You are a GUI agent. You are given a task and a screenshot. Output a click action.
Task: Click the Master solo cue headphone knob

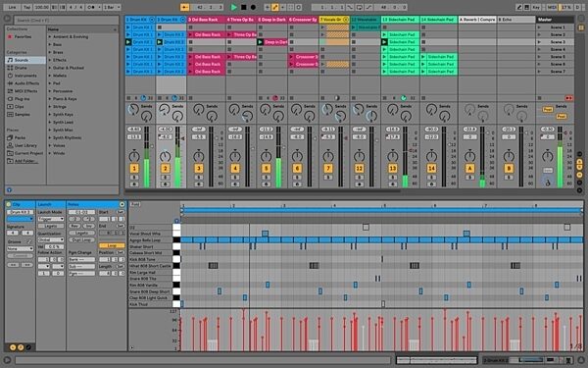tap(548, 183)
